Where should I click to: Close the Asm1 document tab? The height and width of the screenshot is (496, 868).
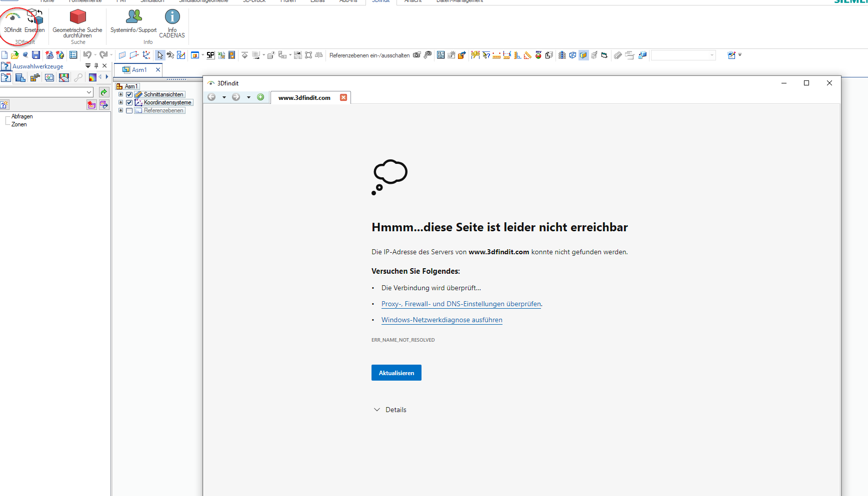158,70
